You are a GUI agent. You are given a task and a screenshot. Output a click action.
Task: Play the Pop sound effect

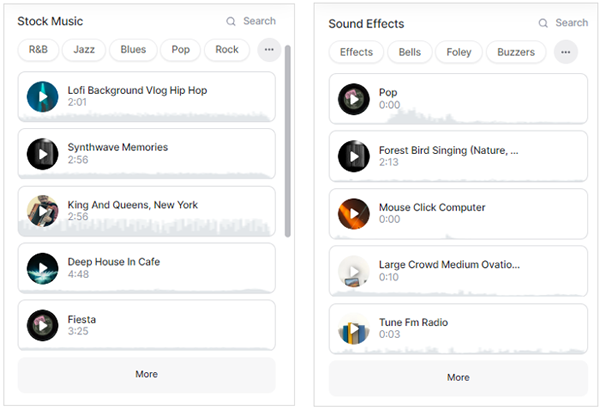point(354,99)
